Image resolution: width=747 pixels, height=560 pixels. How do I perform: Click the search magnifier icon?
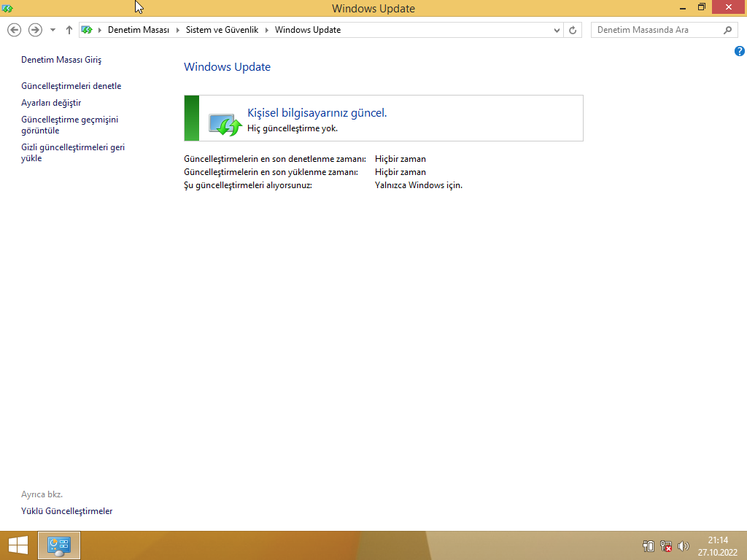point(727,30)
